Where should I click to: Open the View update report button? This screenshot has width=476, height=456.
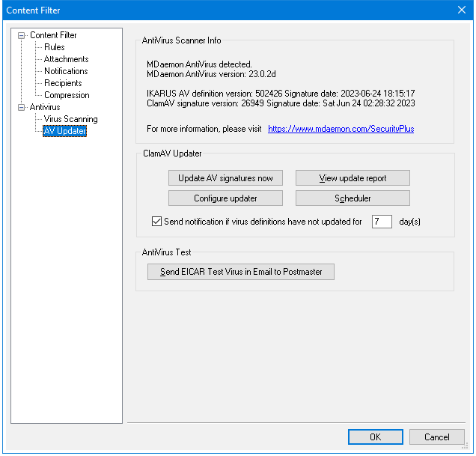pyautogui.click(x=353, y=178)
